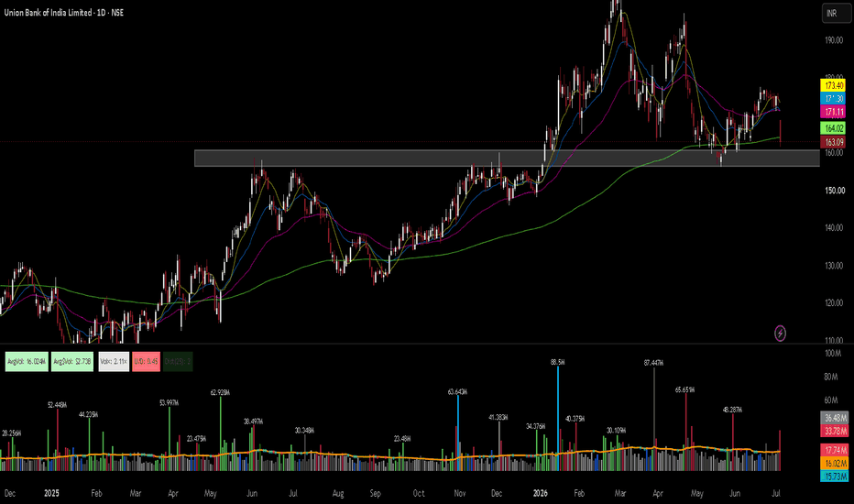Click the Dec label at axis start
Screen dimensions: 854x504
point(10,493)
